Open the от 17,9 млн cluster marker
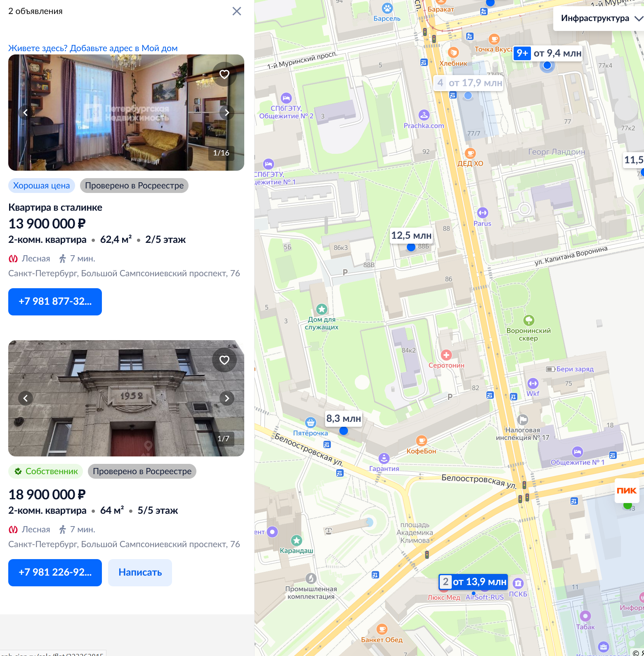Image resolution: width=644 pixels, height=656 pixels. (470, 83)
